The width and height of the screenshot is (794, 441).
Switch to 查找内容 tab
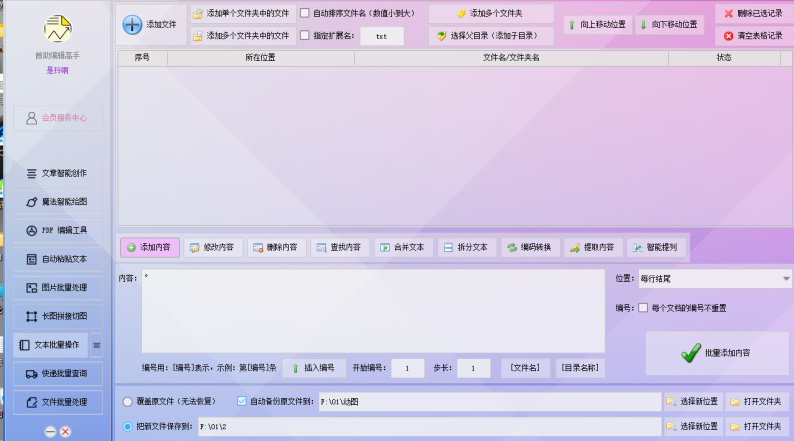(340, 248)
